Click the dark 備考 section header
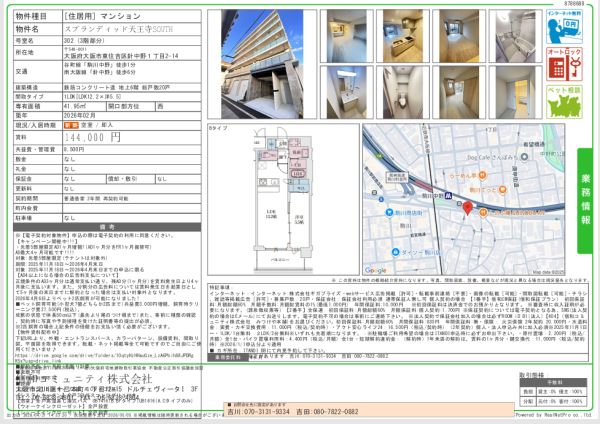The width and height of the screenshot is (600, 424). click(x=107, y=227)
